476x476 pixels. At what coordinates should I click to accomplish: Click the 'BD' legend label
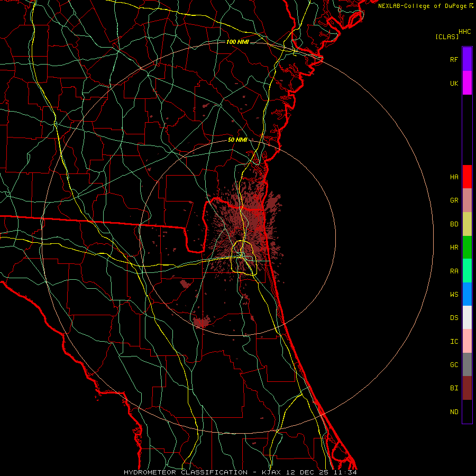coord(454,224)
